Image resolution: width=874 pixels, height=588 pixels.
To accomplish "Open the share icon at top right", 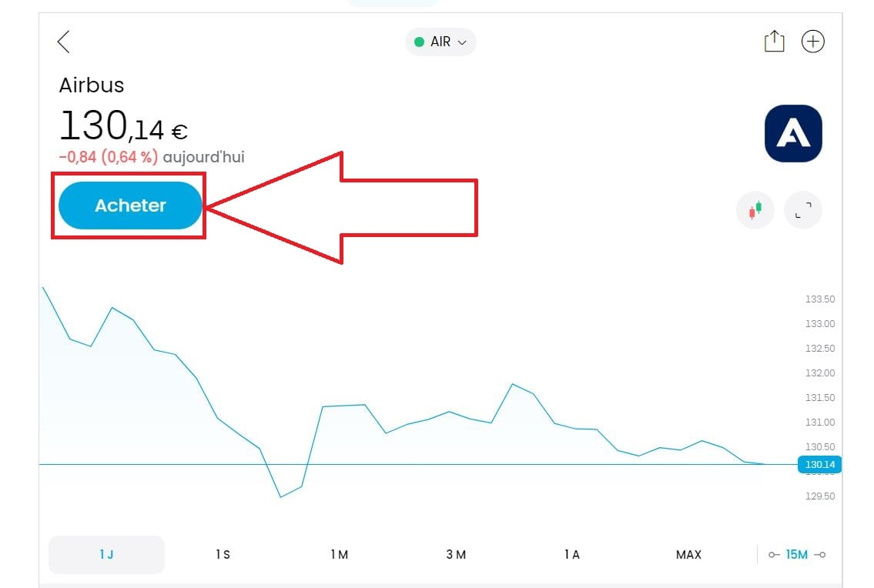I will click(x=774, y=42).
